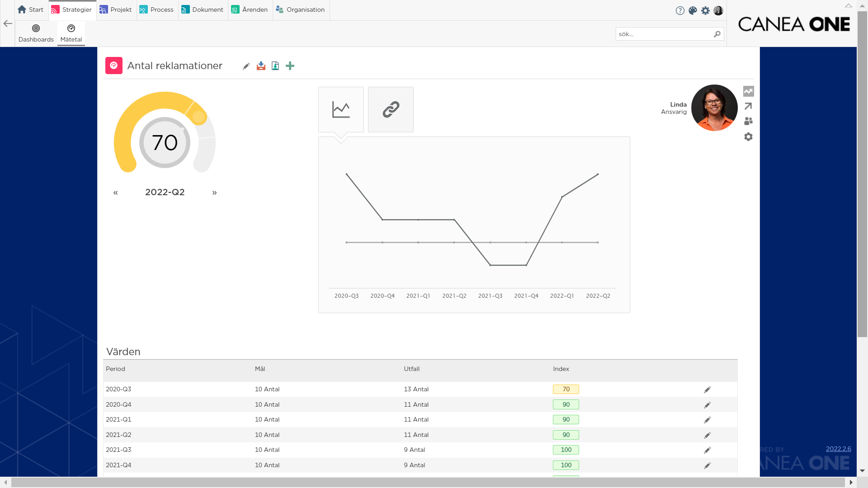Image resolution: width=868 pixels, height=488 pixels.
Task: Open the Projekt menu tab
Action: point(116,9)
